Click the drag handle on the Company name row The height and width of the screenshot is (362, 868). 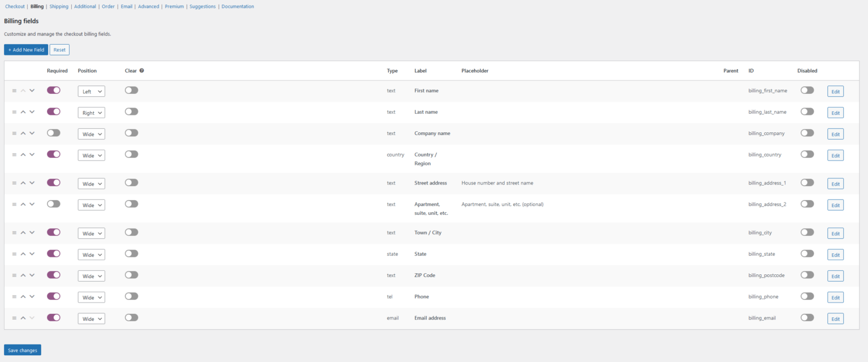tap(14, 133)
